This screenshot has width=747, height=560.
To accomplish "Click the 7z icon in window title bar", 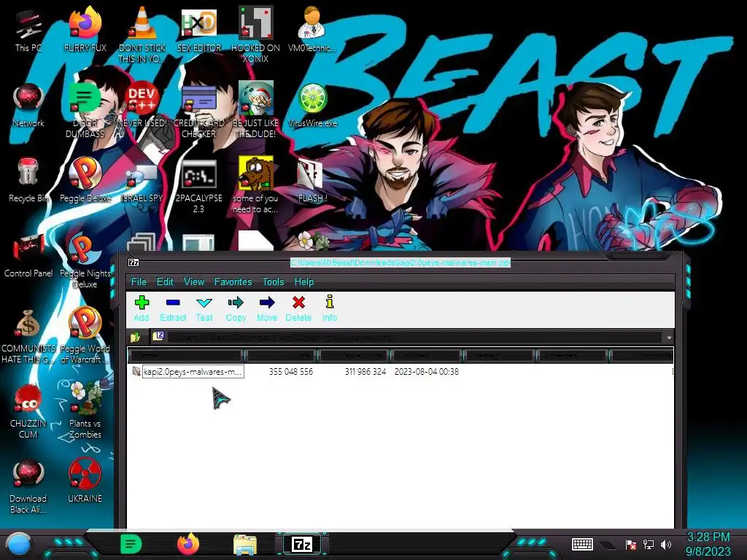I will [134, 262].
